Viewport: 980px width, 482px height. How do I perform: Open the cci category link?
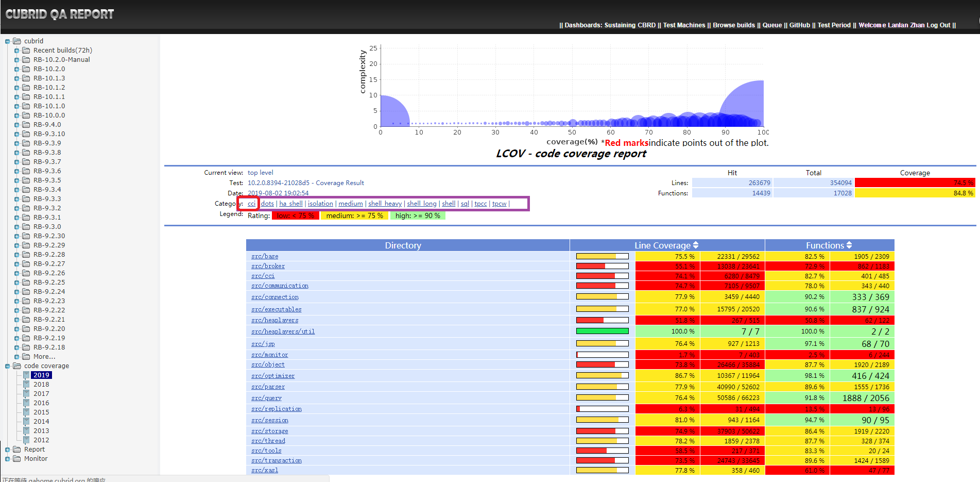[251, 204]
